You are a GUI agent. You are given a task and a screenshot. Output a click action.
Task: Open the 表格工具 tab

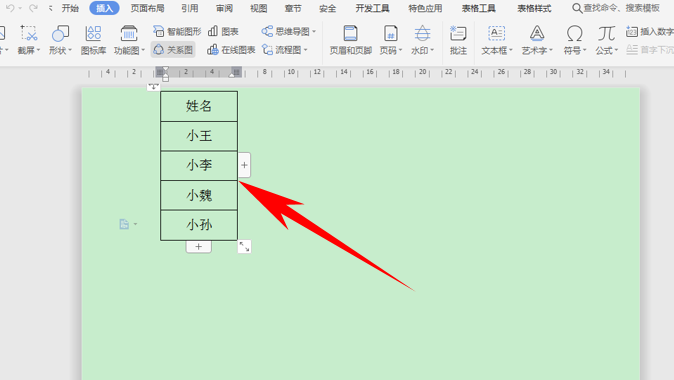click(478, 8)
